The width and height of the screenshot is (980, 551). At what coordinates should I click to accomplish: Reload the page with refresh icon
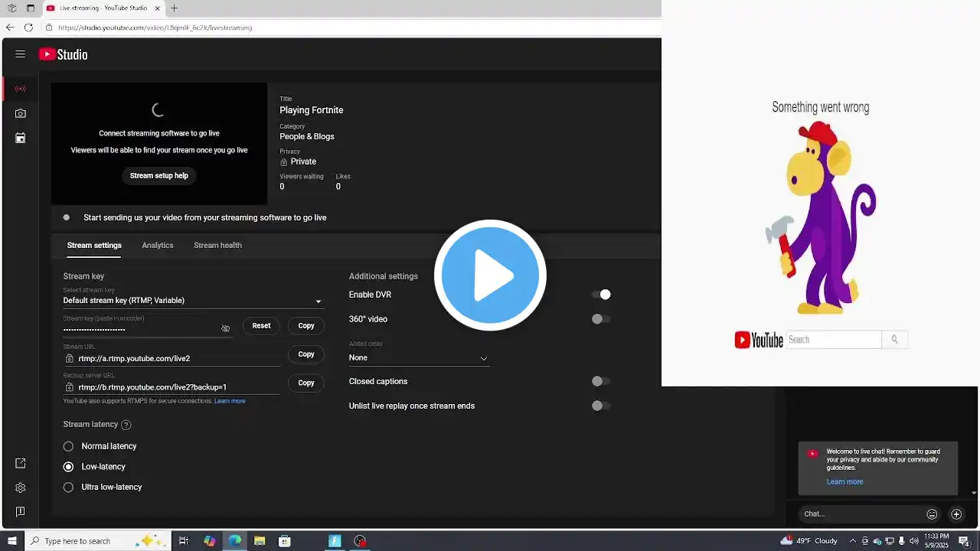pos(28,27)
